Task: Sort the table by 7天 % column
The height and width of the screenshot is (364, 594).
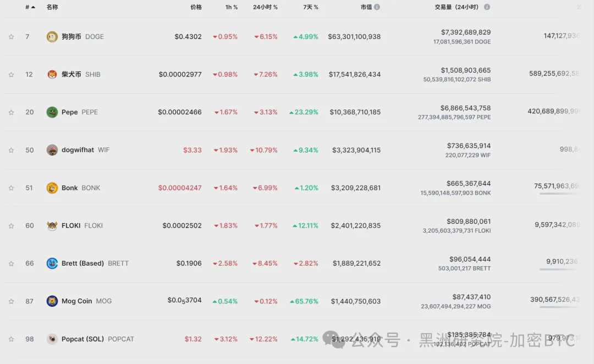Action: 311,7
